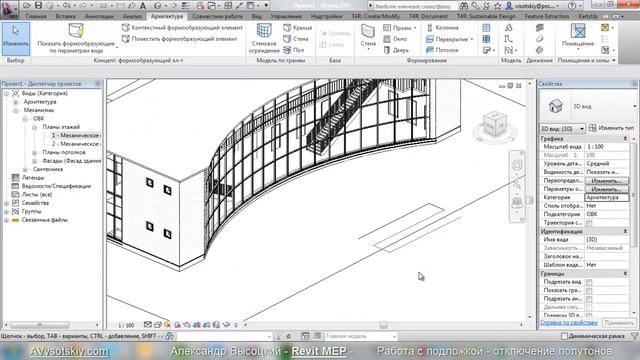The height and width of the screenshot is (360, 640).
Task: Collapse the ОВК node in project browser
Action: [x=25, y=119]
